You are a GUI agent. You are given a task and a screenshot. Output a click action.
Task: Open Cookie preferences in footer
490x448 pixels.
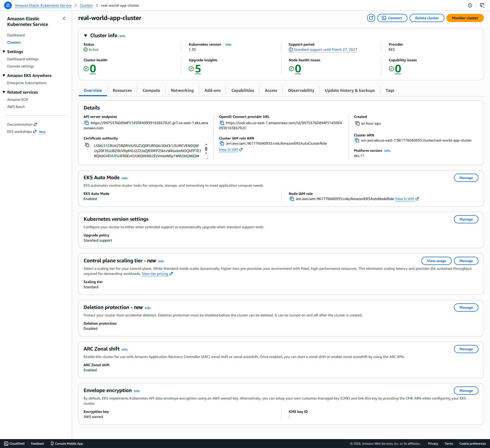472,444
